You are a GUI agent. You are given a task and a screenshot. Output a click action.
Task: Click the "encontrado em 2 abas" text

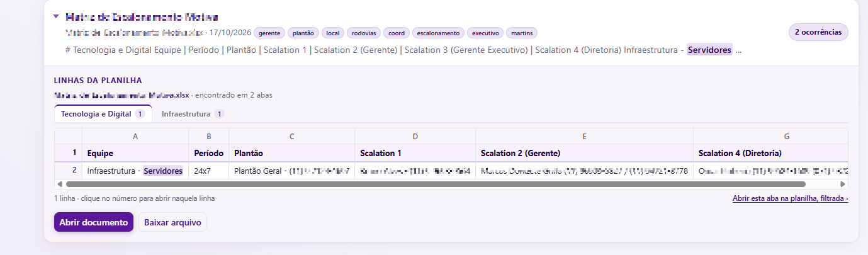(x=234, y=95)
